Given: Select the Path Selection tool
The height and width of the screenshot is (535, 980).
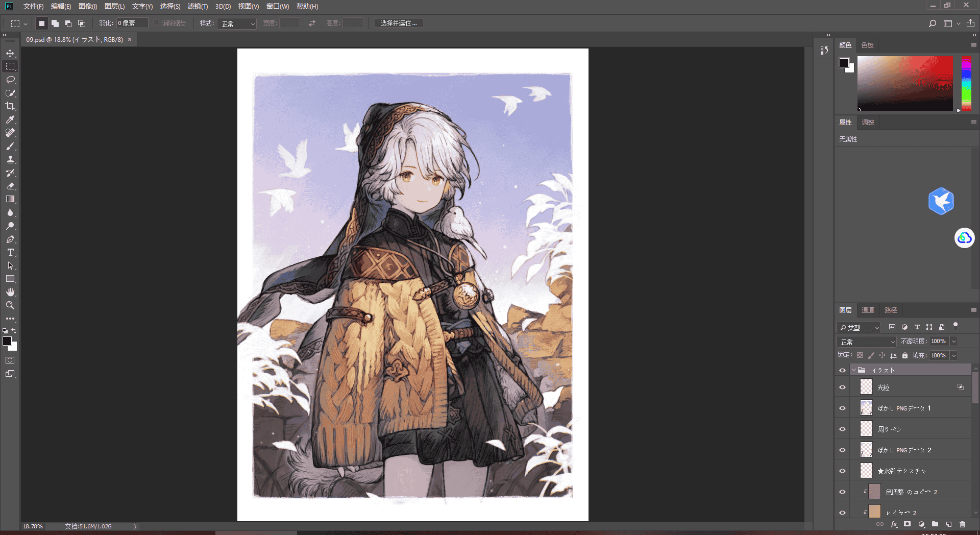Looking at the screenshot, I should [10, 265].
